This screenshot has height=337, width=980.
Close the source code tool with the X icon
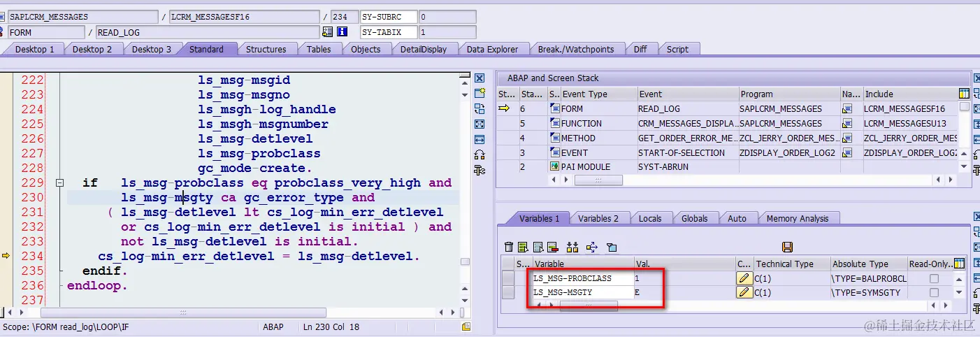(480, 78)
